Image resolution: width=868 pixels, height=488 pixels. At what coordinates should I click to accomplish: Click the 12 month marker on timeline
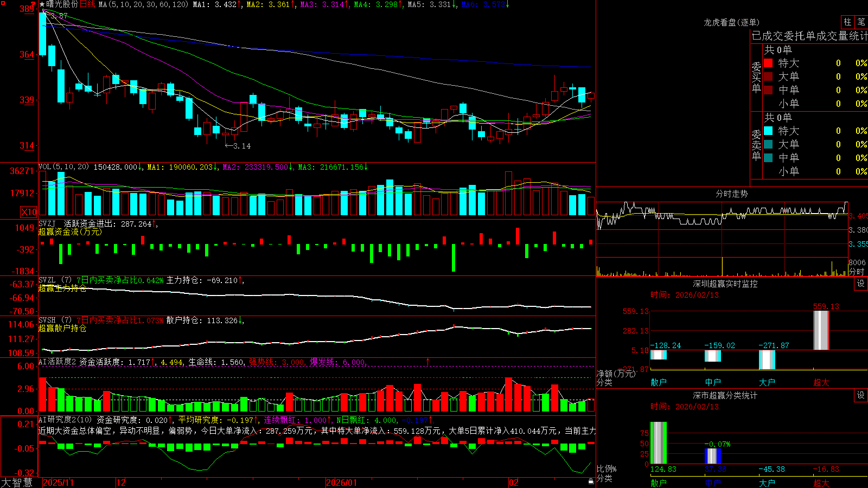122,483
